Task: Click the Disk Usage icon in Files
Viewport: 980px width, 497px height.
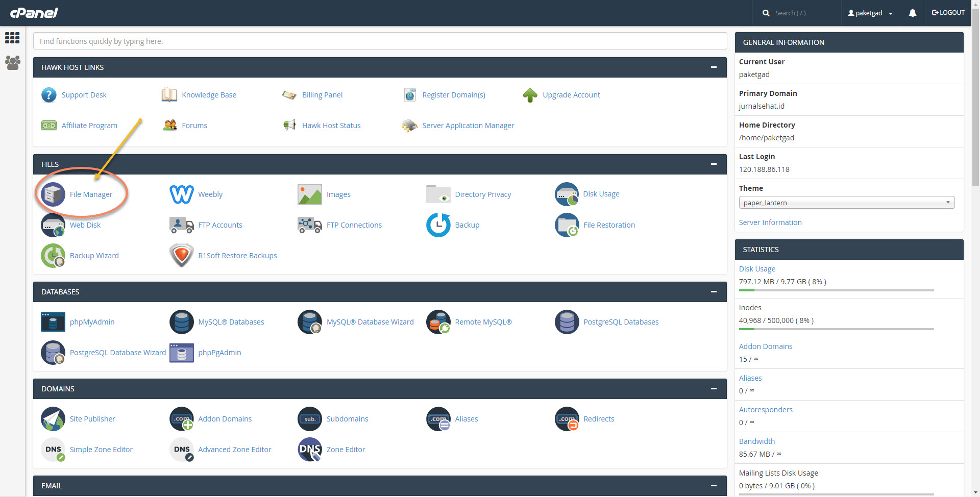Action: [x=567, y=194]
